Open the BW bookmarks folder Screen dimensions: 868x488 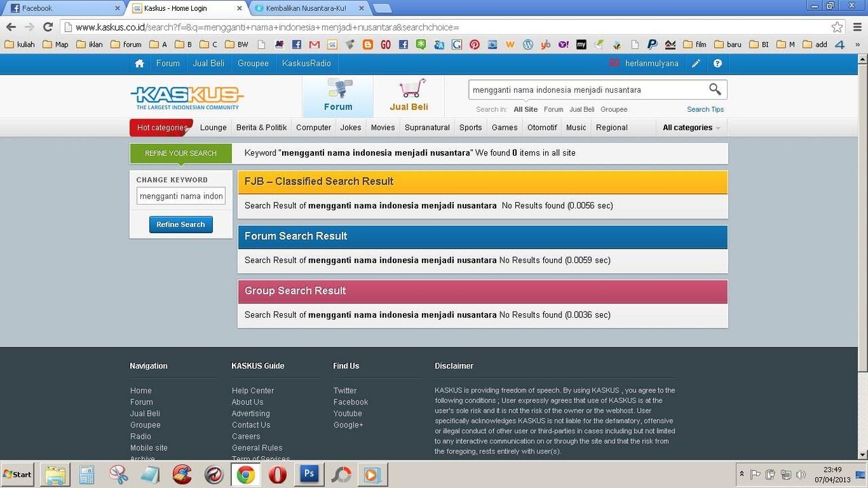point(237,45)
